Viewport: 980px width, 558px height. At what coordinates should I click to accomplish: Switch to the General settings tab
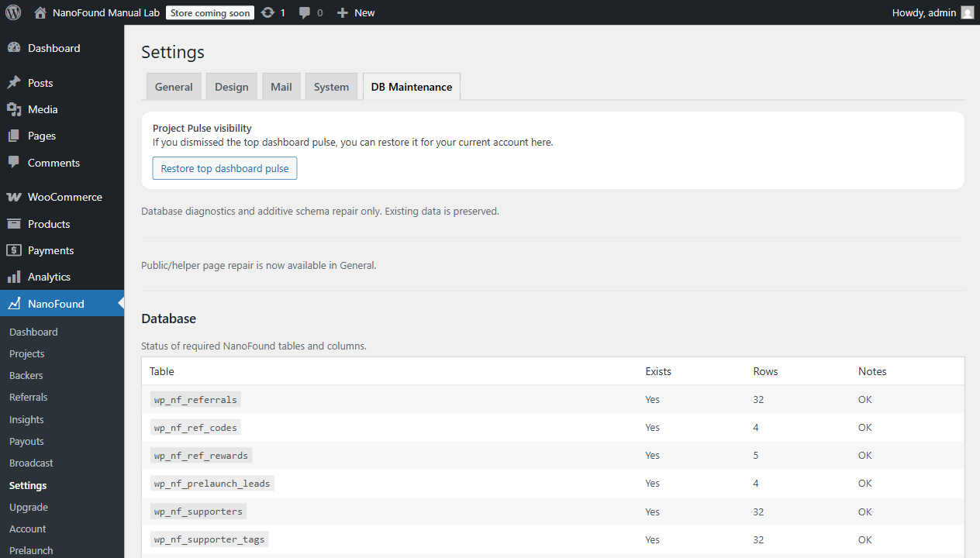coord(174,87)
